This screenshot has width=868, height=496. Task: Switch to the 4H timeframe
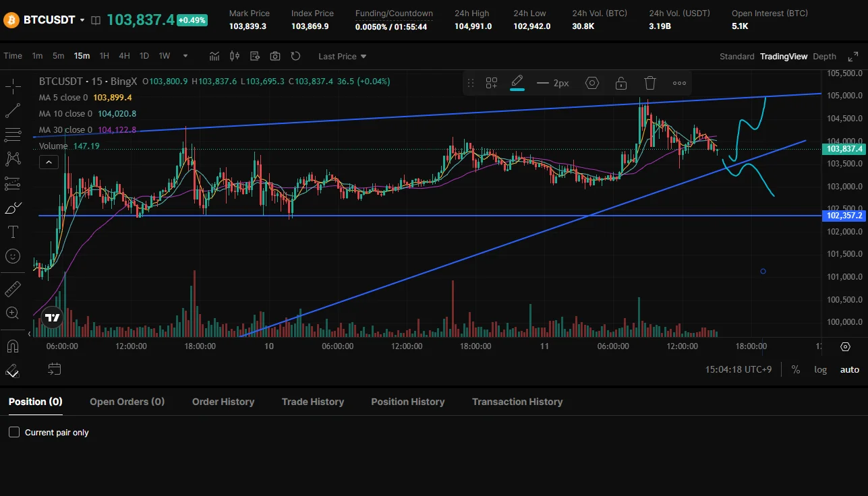pos(124,56)
